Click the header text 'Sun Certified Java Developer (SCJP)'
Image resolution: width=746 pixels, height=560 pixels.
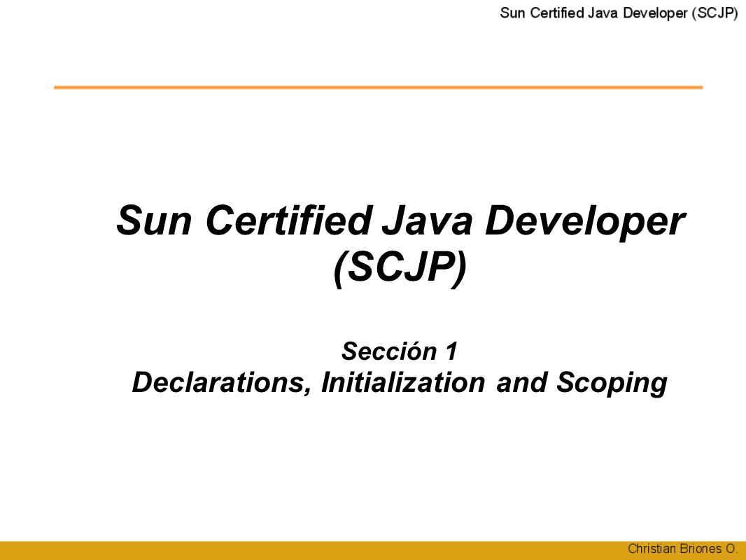(x=619, y=13)
